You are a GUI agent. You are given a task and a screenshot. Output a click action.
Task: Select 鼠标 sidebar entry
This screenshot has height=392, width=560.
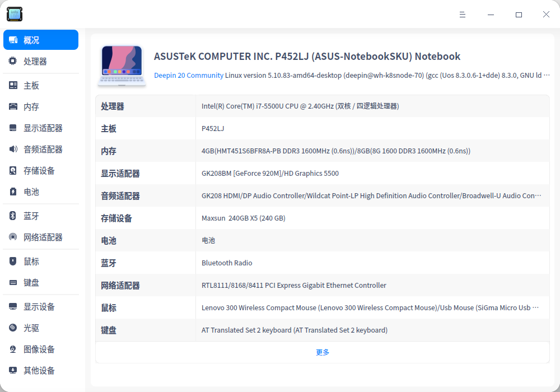(41, 262)
